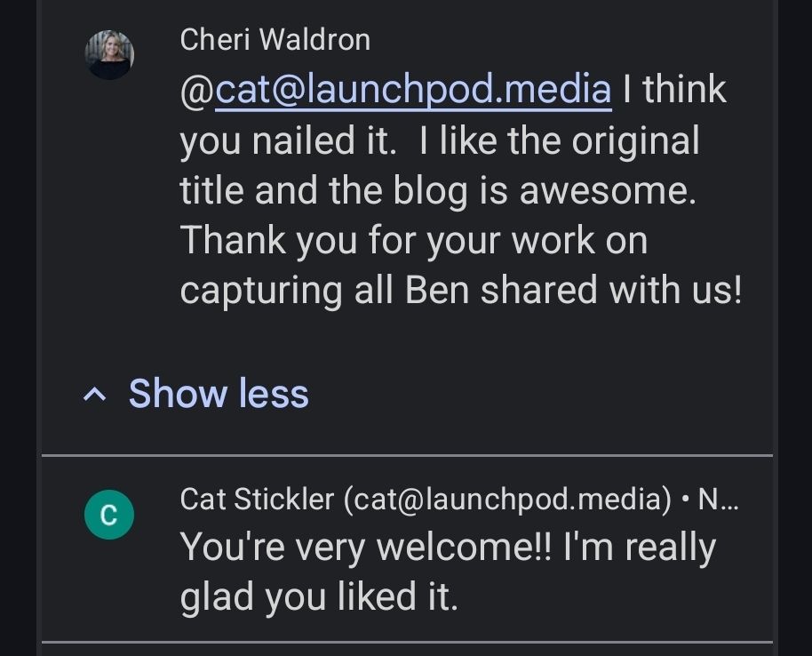Select the Cat Stickler author name
812x656 pixels.
(x=257, y=500)
